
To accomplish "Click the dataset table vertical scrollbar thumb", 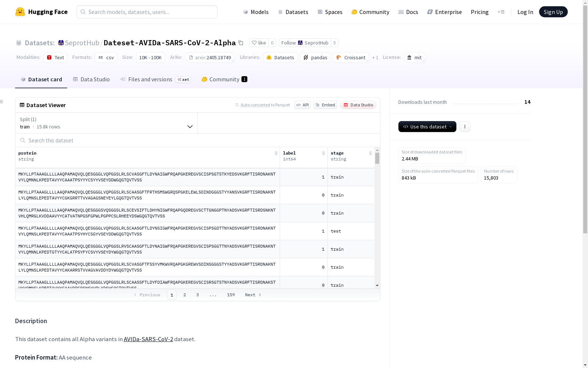I will (377, 158).
